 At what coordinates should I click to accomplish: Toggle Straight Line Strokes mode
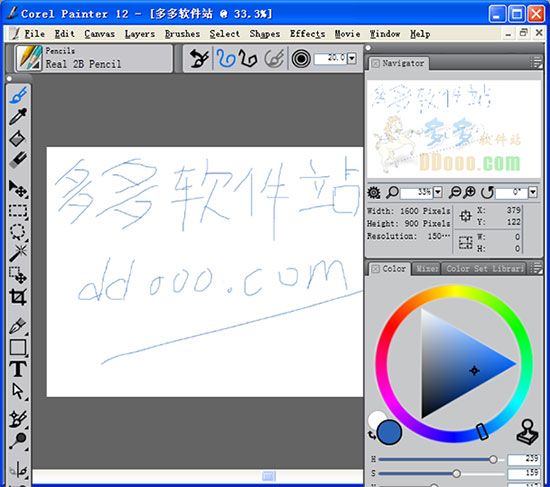click(x=248, y=58)
